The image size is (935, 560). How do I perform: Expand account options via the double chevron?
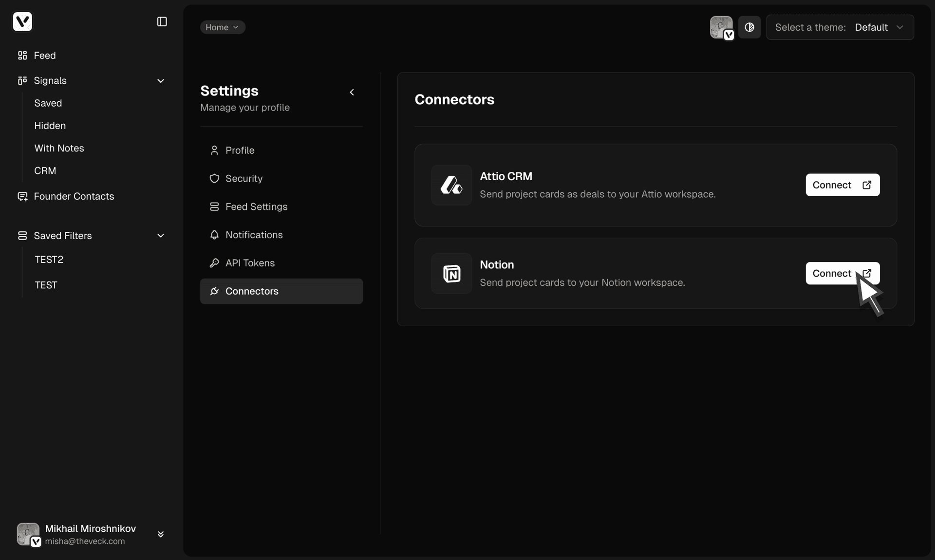click(x=161, y=534)
